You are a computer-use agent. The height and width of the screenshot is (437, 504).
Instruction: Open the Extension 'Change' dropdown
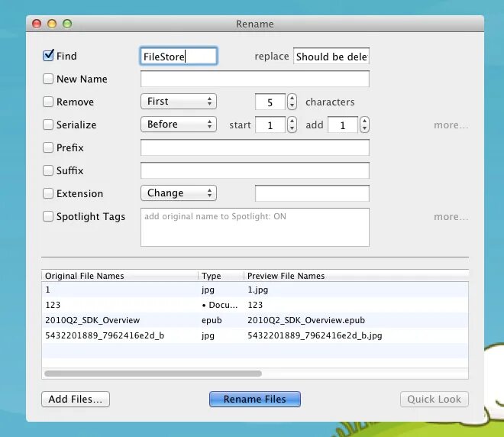coord(179,193)
